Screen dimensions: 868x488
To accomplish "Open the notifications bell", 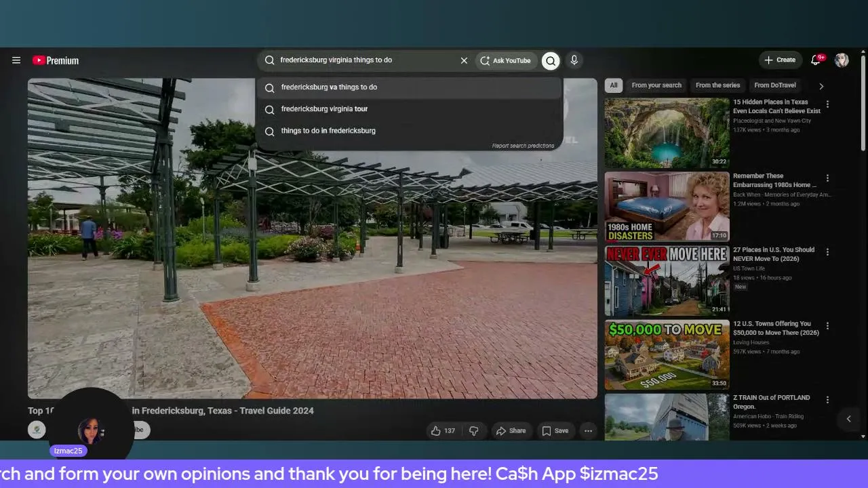I will pos(816,60).
